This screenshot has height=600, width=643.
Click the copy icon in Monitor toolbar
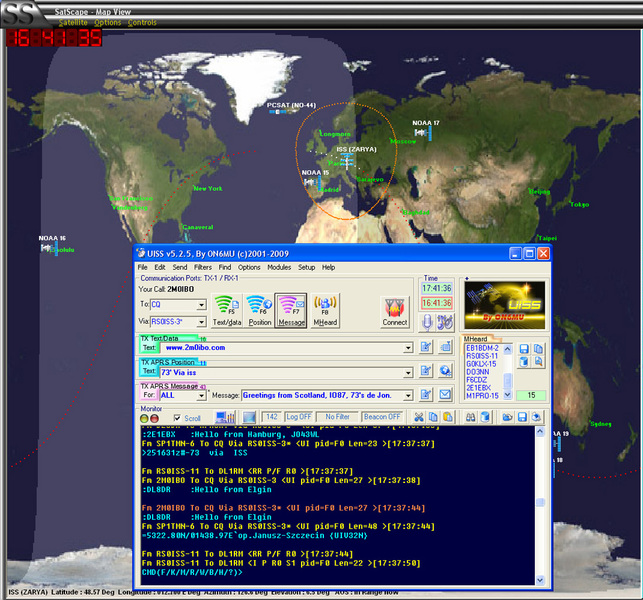click(433, 417)
